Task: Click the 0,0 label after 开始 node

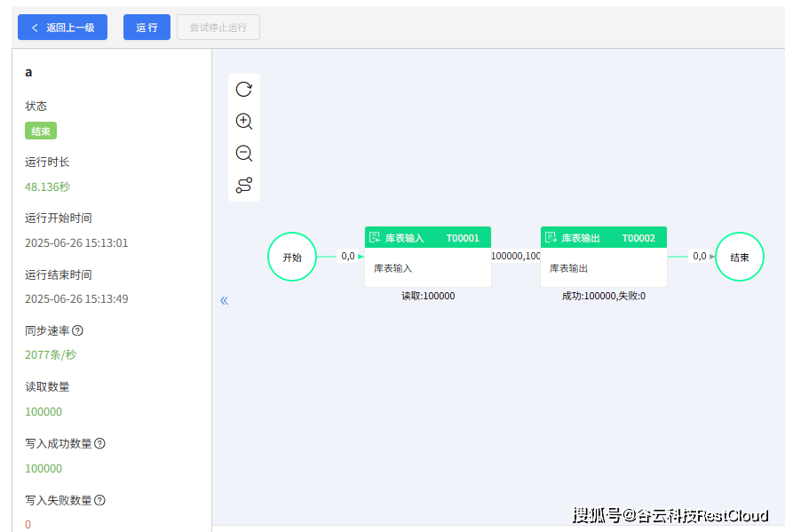Action: (x=348, y=256)
